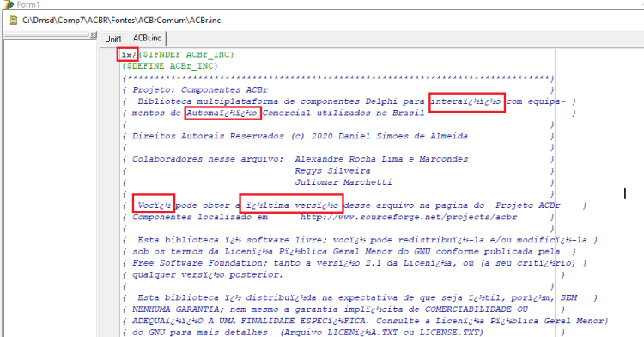Click 'desse arquivo na pagina do Projeto ACBr' text
The width and height of the screenshot is (644, 337).
453,205
